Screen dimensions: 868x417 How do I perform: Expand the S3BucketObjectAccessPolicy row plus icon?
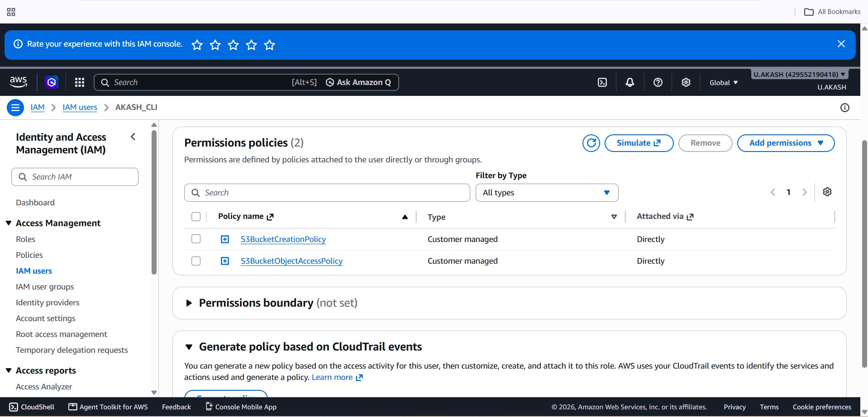(x=225, y=261)
